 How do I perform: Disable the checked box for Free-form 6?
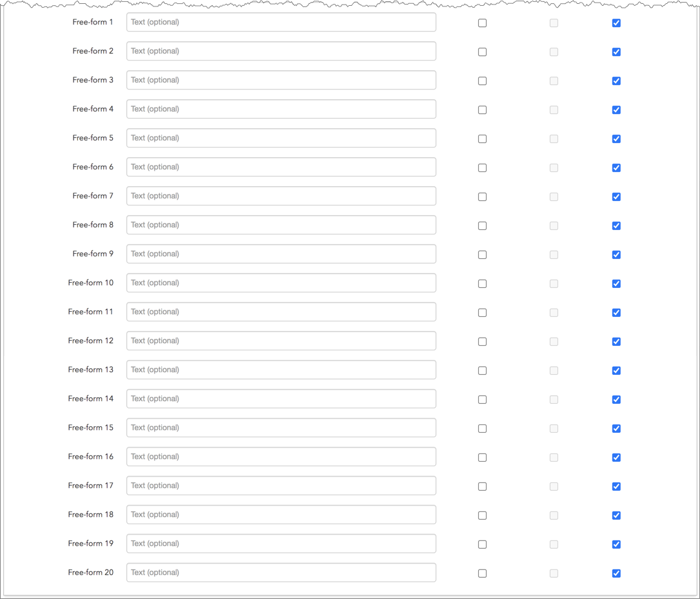(x=616, y=168)
